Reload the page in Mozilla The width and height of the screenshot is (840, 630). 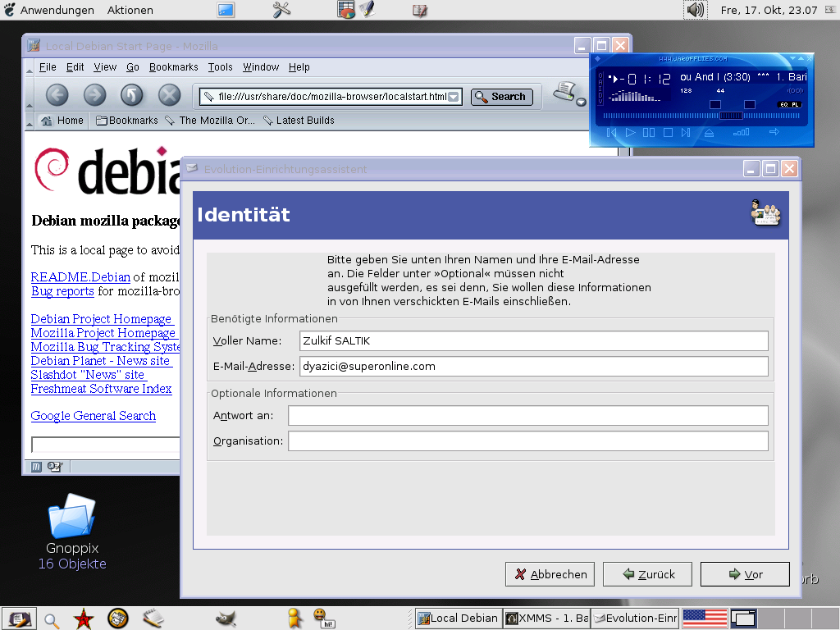[132, 95]
